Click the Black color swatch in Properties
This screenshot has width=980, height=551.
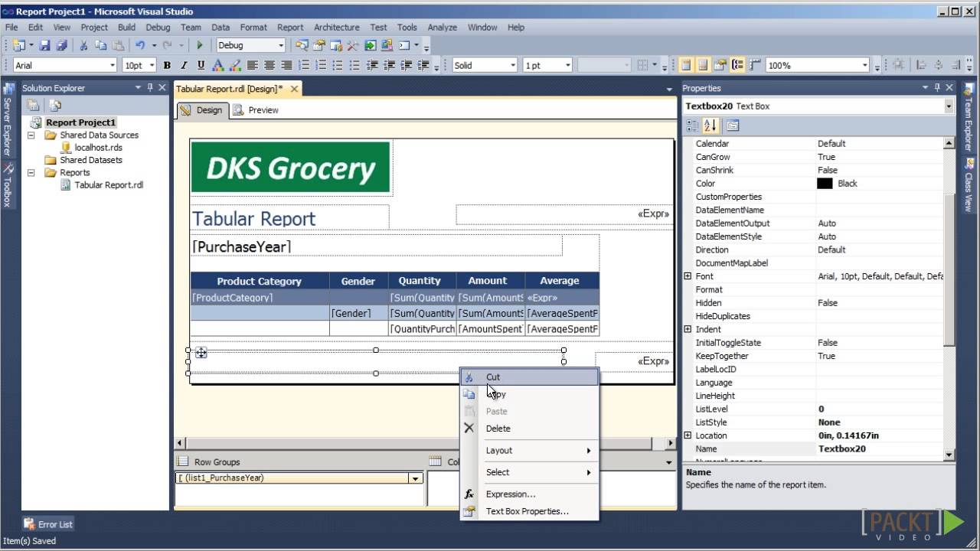tap(825, 184)
